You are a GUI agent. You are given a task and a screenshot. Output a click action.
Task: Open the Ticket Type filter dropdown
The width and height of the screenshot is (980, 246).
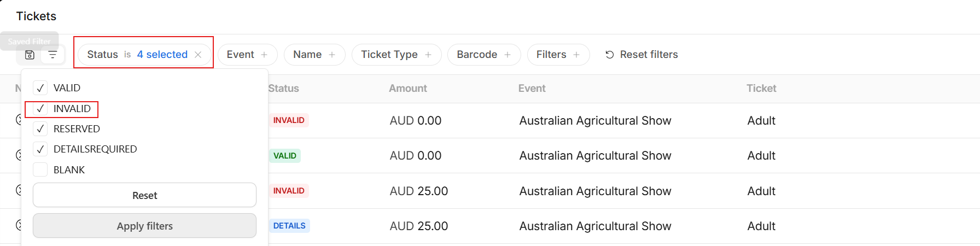[389, 55]
